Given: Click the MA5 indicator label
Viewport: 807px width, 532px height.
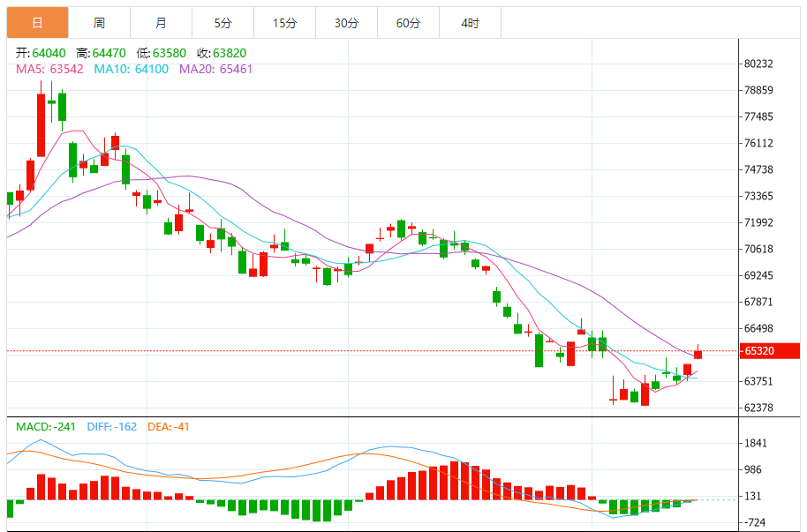Looking at the screenshot, I should [x=49, y=69].
